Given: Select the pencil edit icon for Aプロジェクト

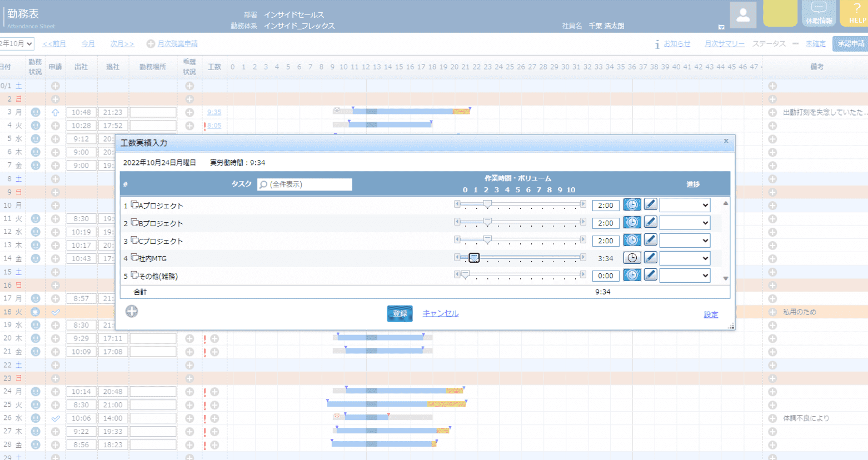Looking at the screenshot, I should (650, 204).
